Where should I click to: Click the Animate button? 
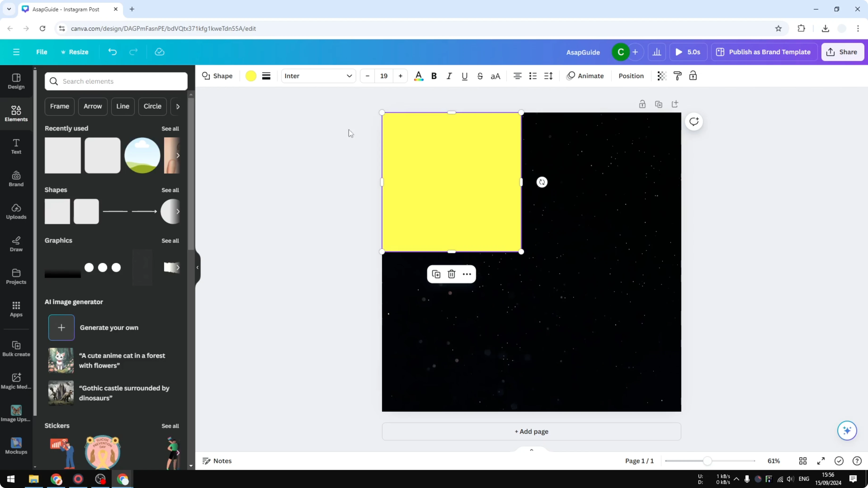[x=585, y=76]
